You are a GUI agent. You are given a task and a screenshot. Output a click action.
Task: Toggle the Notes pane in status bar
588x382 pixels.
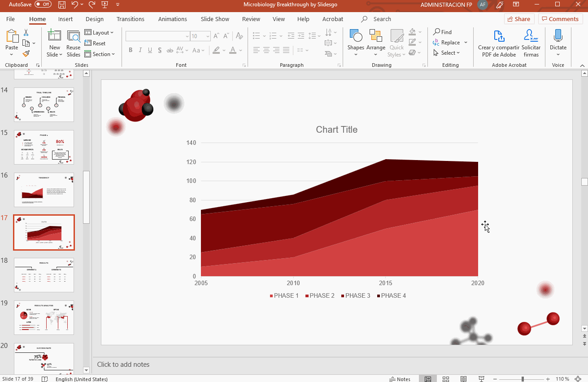[400, 379]
